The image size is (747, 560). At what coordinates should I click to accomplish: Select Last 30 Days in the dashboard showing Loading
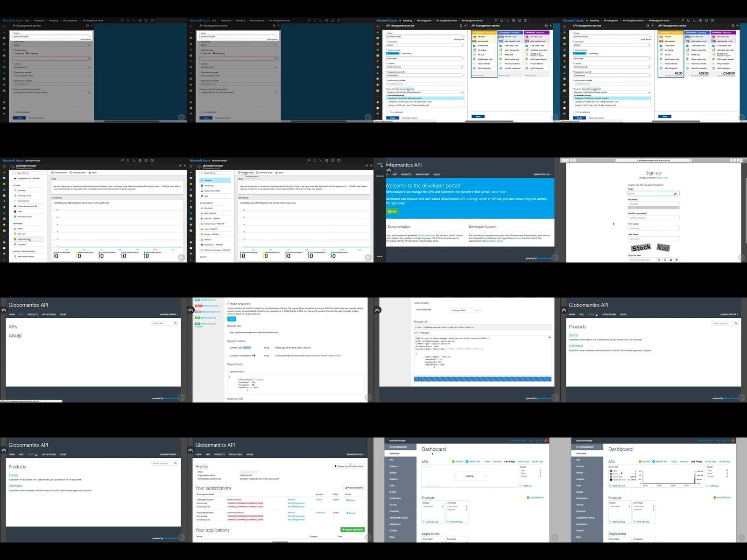pyautogui.click(x=524, y=462)
